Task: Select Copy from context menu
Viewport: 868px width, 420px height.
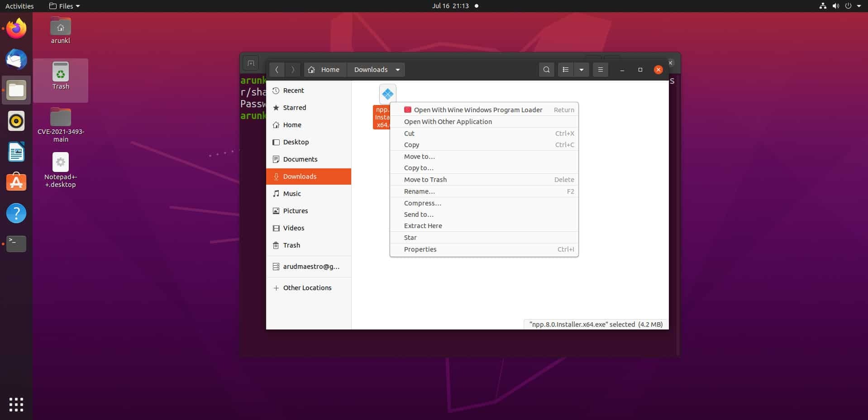Action: tap(484, 145)
